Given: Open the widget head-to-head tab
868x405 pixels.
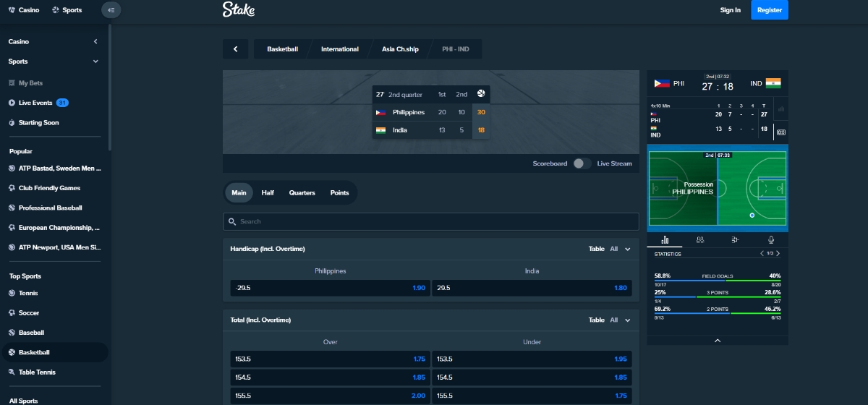Looking at the screenshot, I should click(700, 239).
